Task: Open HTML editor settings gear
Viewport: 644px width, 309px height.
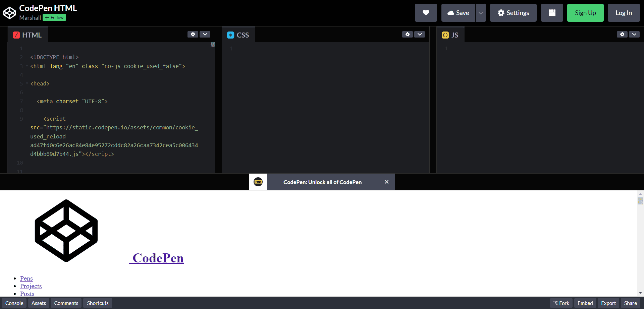Action: (x=193, y=34)
